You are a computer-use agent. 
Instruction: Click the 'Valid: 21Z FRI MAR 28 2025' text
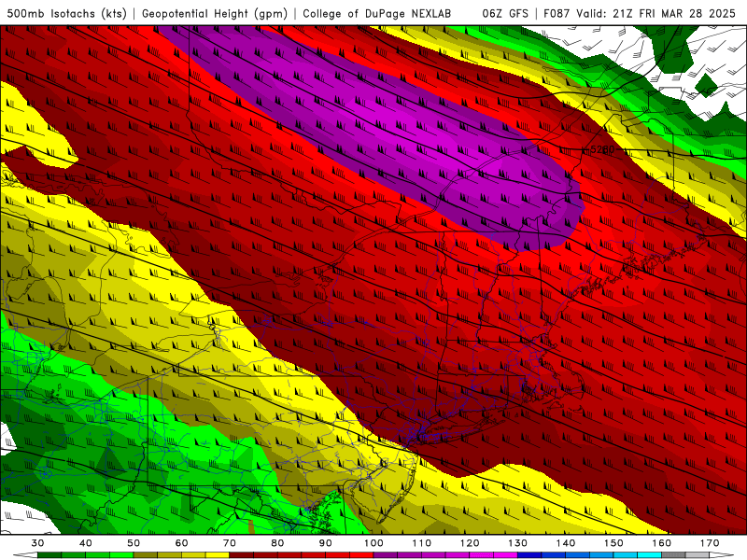[656, 13]
